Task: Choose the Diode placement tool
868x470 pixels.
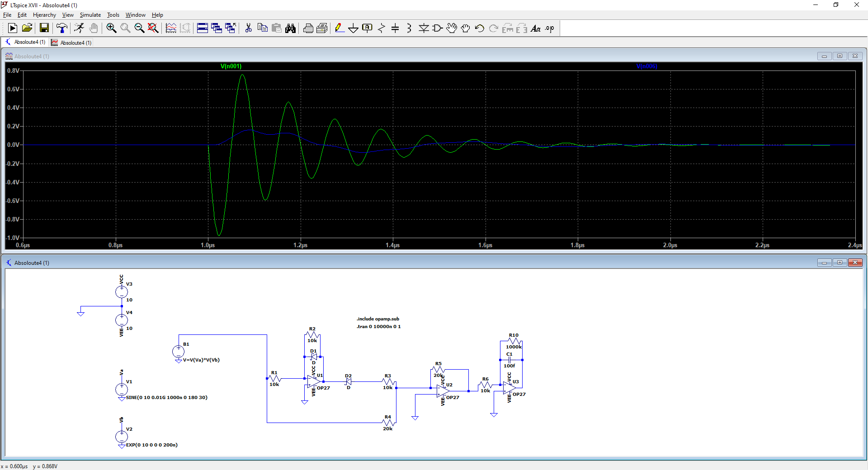Action: [424, 28]
